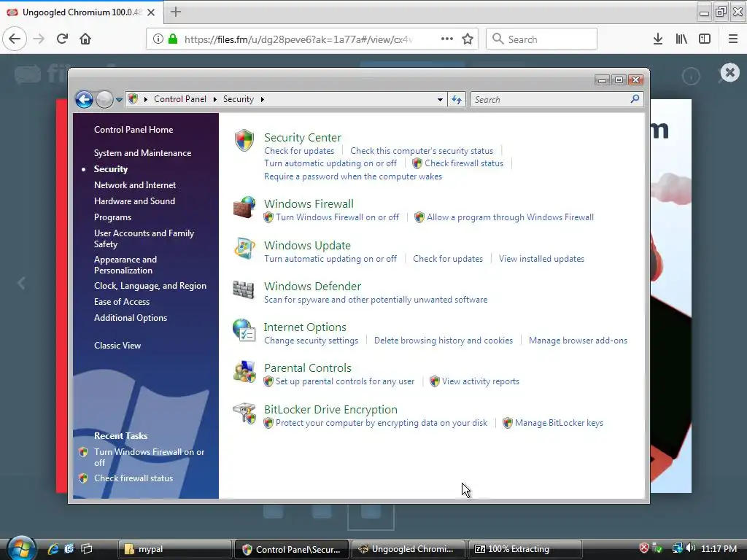Bookmark this page with the star

point(468,39)
